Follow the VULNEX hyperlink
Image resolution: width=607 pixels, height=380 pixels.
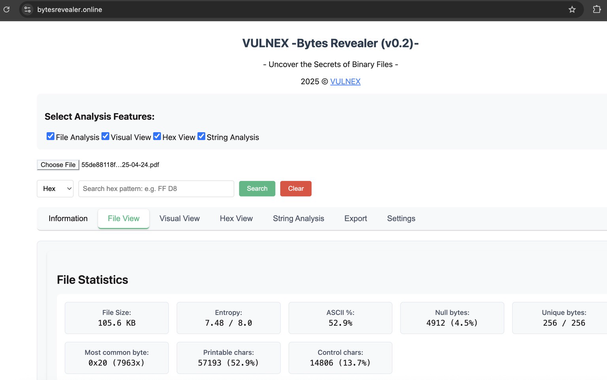pos(345,82)
